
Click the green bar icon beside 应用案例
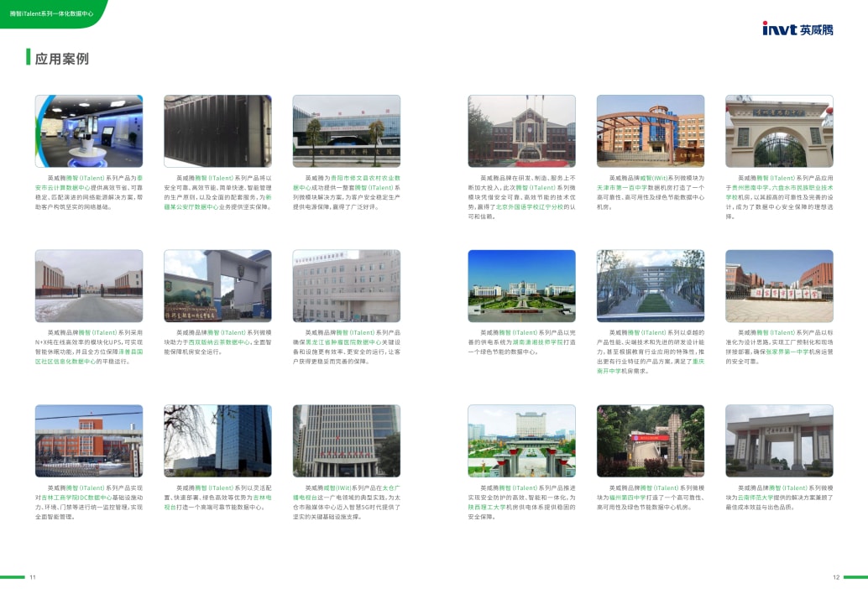point(29,58)
